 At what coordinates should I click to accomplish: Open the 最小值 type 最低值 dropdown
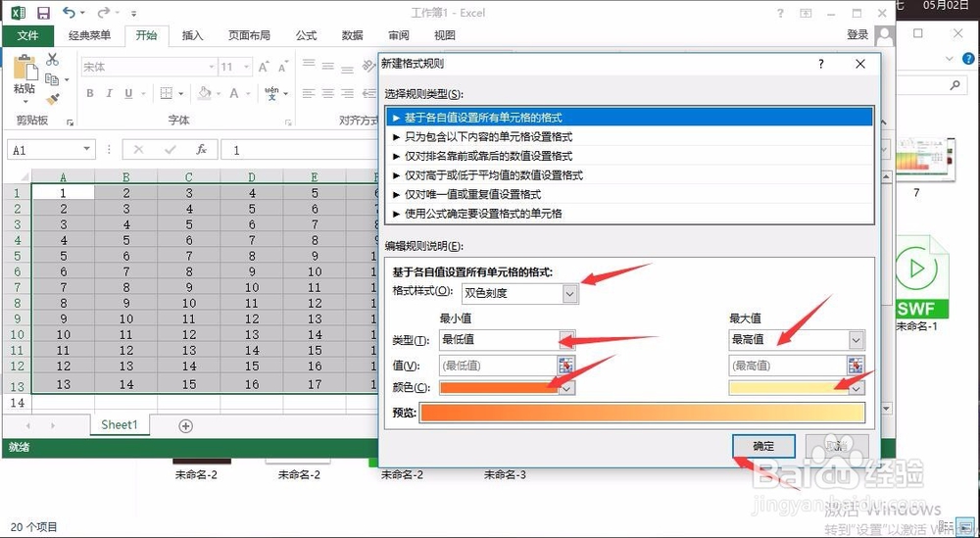[566, 340]
